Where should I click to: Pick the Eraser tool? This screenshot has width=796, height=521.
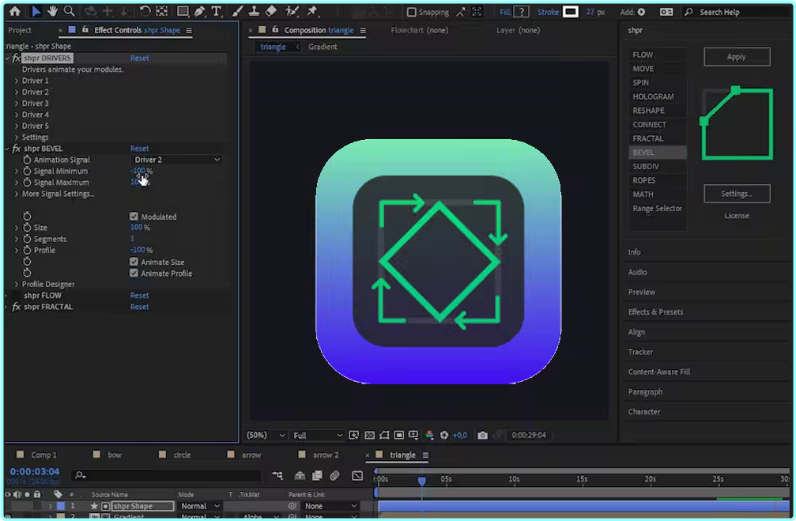click(271, 12)
